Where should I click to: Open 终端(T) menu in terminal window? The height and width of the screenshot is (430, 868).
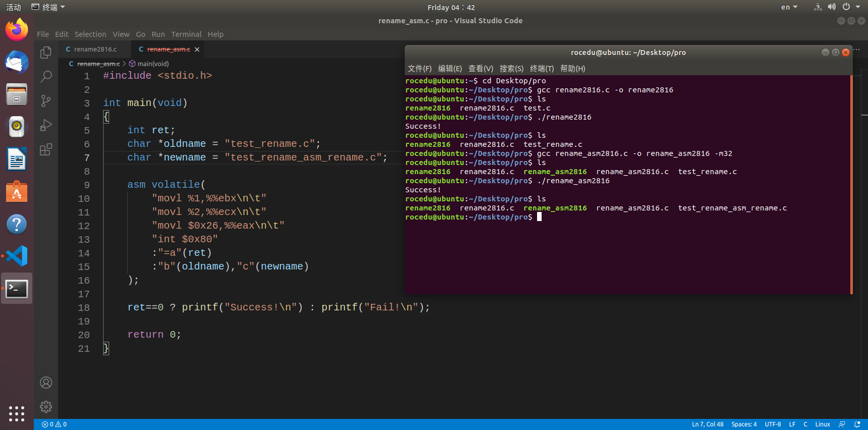tap(542, 69)
